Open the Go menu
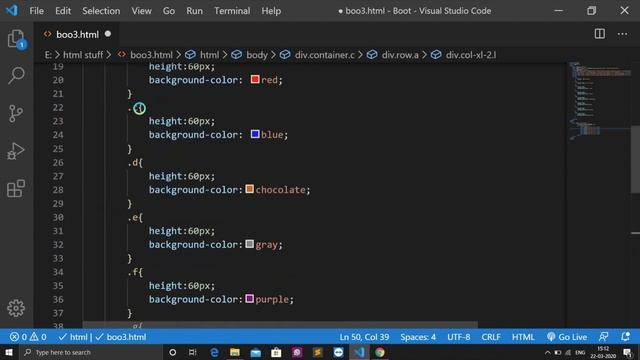This screenshot has width=640, height=360. [169, 11]
